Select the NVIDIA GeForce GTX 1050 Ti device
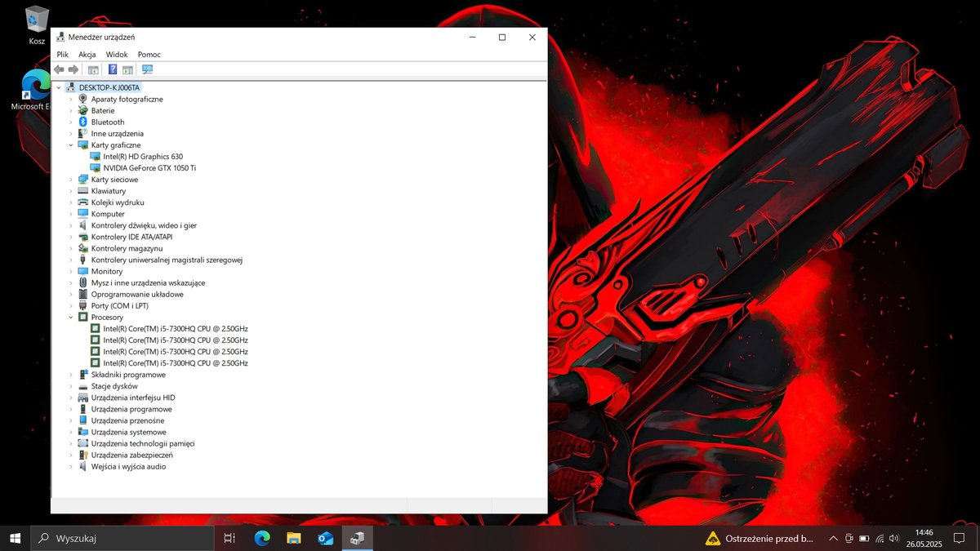 (x=149, y=168)
